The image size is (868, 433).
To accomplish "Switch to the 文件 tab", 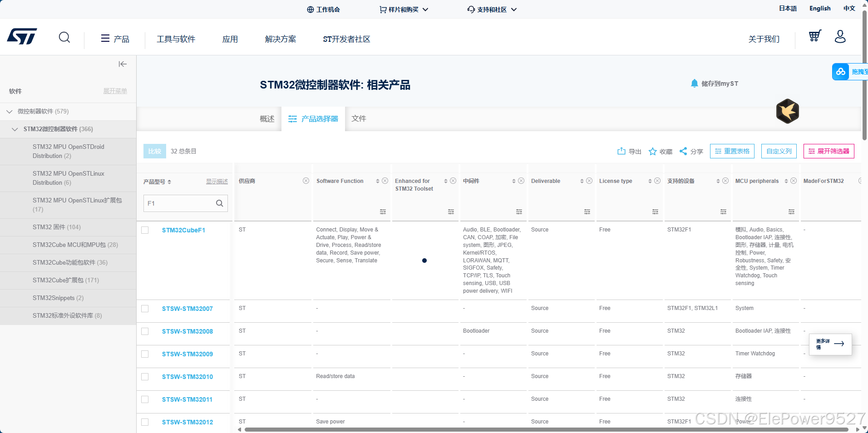I will (x=359, y=118).
